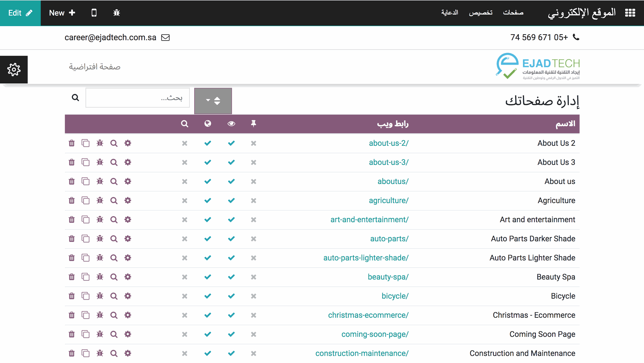Click the floating gear settings button at the left
Image resolution: width=644 pixels, height=363 pixels.
(14, 70)
